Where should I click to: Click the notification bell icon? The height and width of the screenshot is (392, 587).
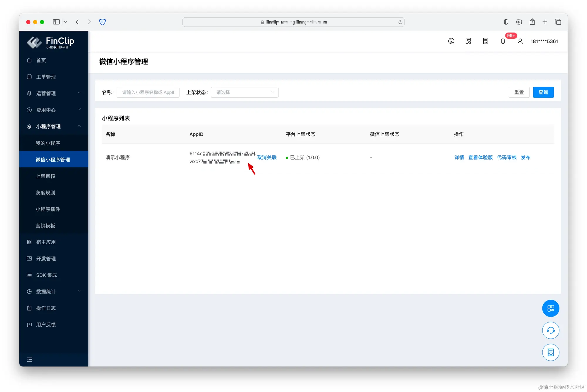pos(503,41)
